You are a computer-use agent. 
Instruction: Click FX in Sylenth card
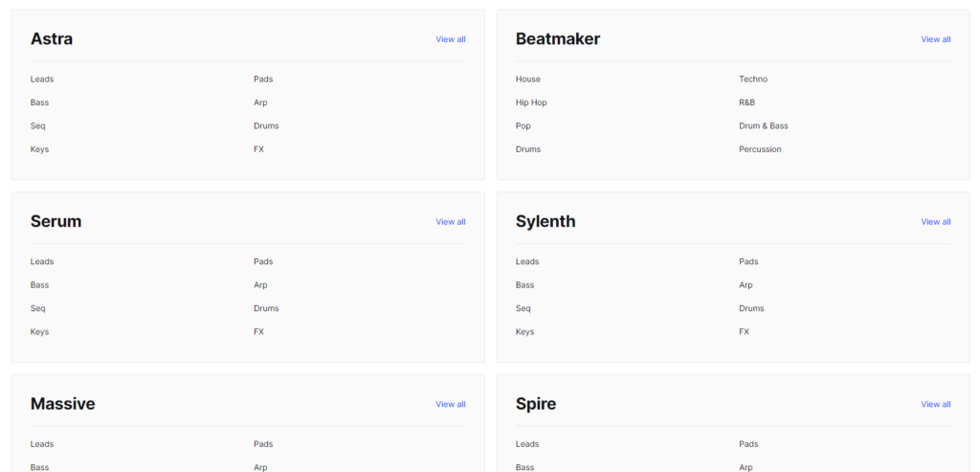pyautogui.click(x=744, y=332)
